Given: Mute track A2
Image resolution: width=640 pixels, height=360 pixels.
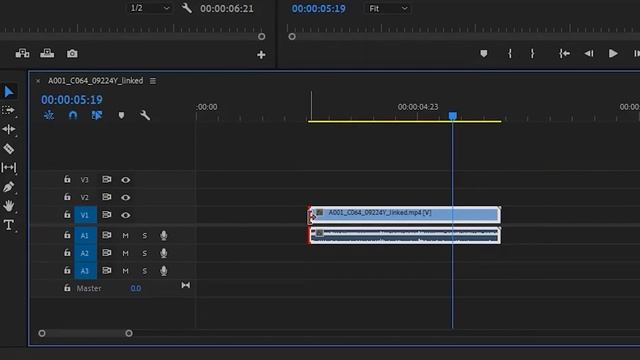Looking at the screenshot, I should (125, 253).
